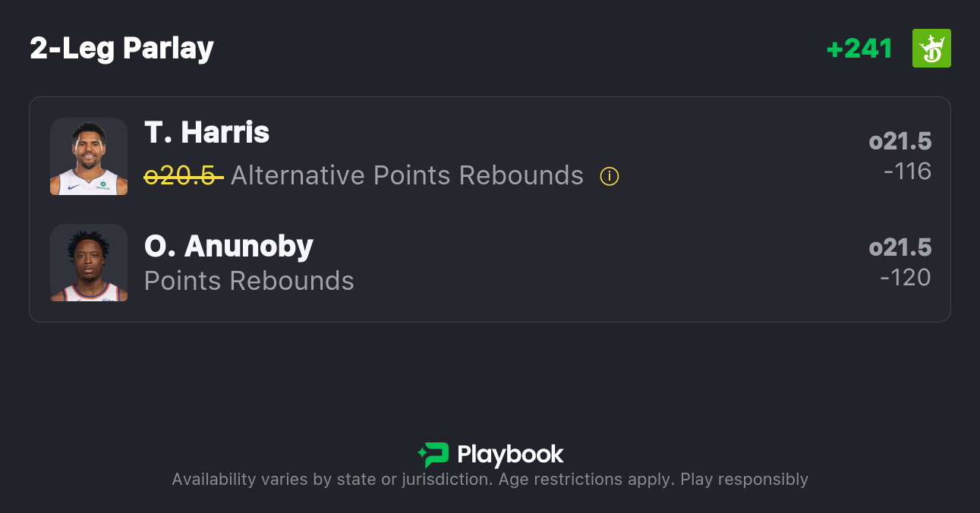Click the Playbook brand name text
980x513 pixels.
(x=510, y=455)
